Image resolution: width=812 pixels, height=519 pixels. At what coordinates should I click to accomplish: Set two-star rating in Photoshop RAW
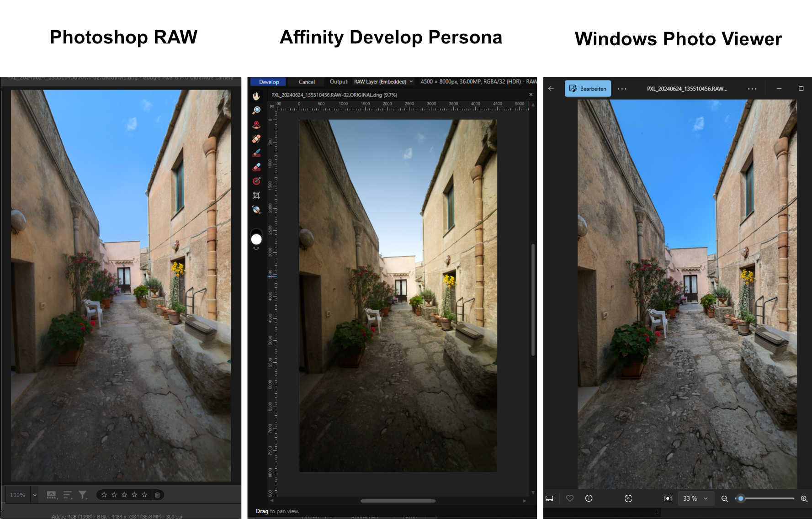tap(114, 495)
